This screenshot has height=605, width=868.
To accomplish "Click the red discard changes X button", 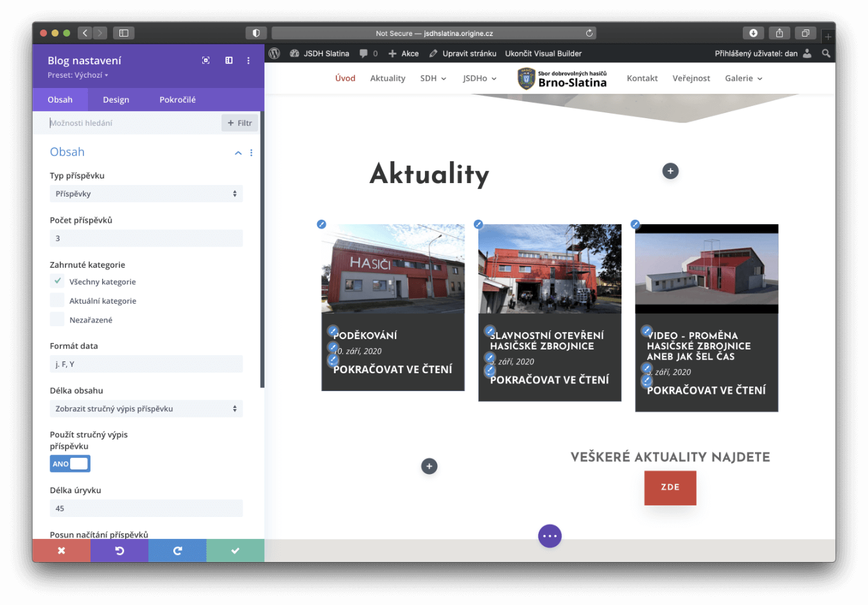I will [x=62, y=550].
